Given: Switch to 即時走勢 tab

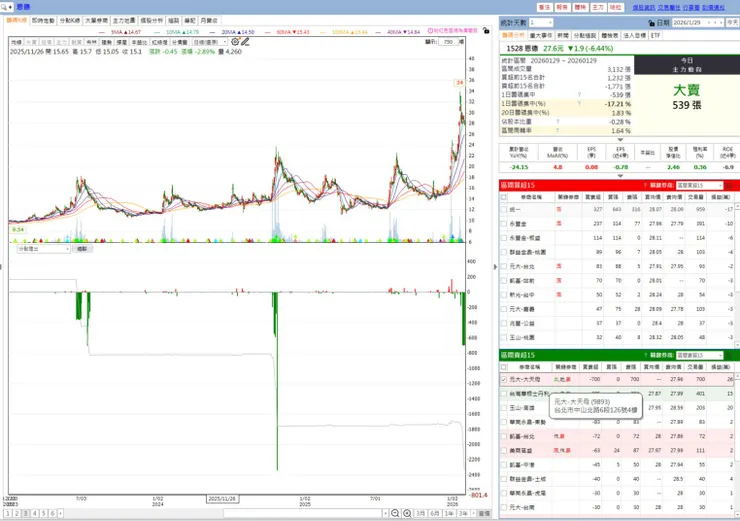Looking at the screenshot, I should click(43, 21).
